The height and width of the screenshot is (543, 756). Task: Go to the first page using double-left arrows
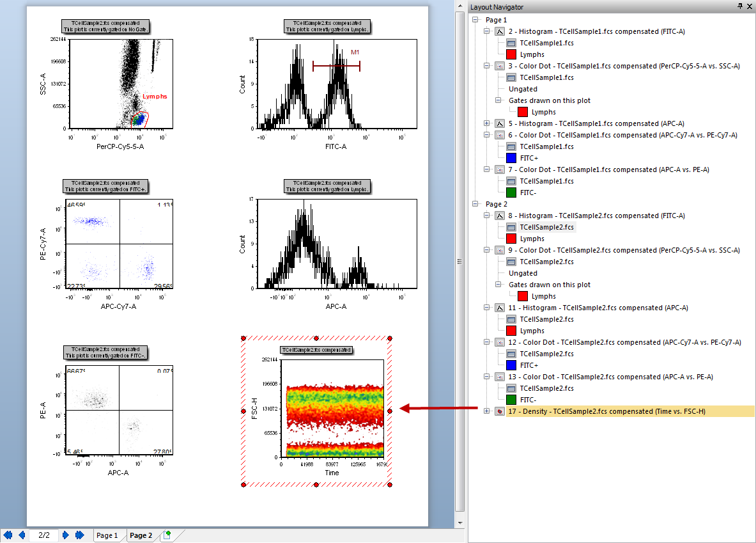pos(8,535)
